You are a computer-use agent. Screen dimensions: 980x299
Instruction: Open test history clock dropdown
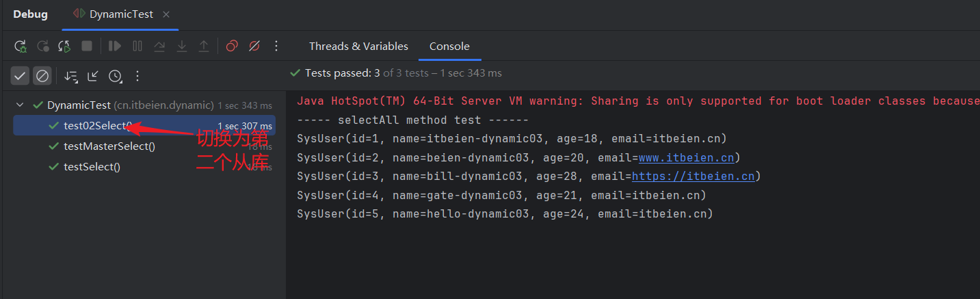[x=115, y=76]
